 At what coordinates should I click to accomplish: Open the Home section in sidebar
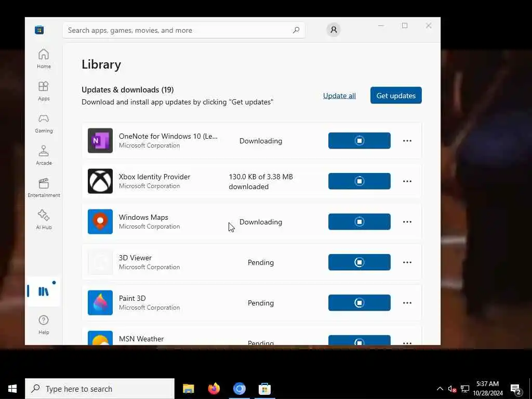pyautogui.click(x=44, y=59)
